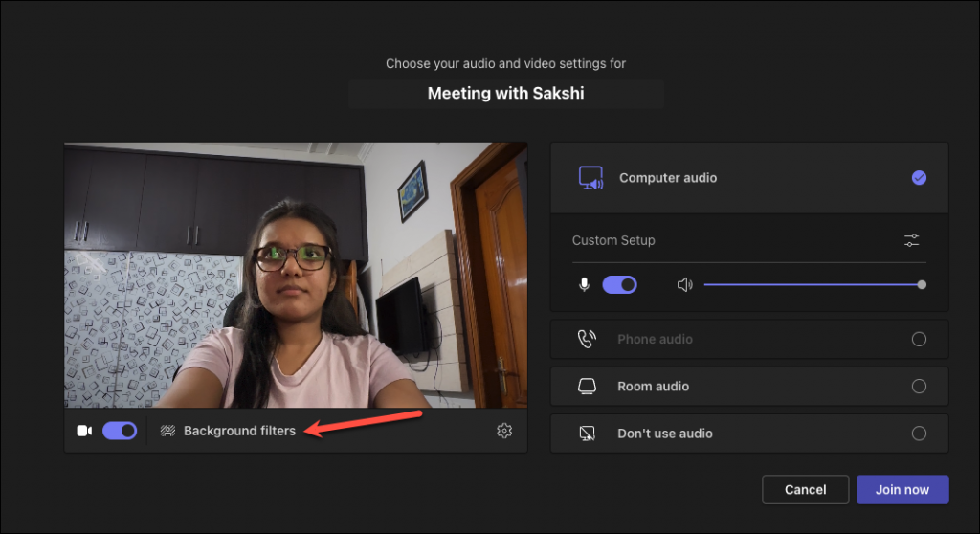
Task: Select the Phone audio radio button
Action: (919, 339)
